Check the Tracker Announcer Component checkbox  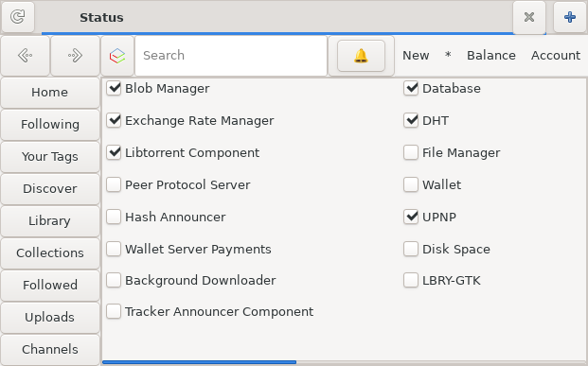tap(114, 311)
